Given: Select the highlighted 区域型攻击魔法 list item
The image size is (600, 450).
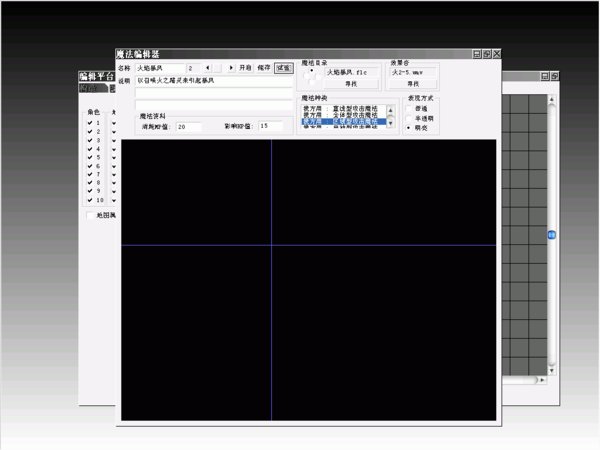Looking at the screenshot, I should click(341, 121).
